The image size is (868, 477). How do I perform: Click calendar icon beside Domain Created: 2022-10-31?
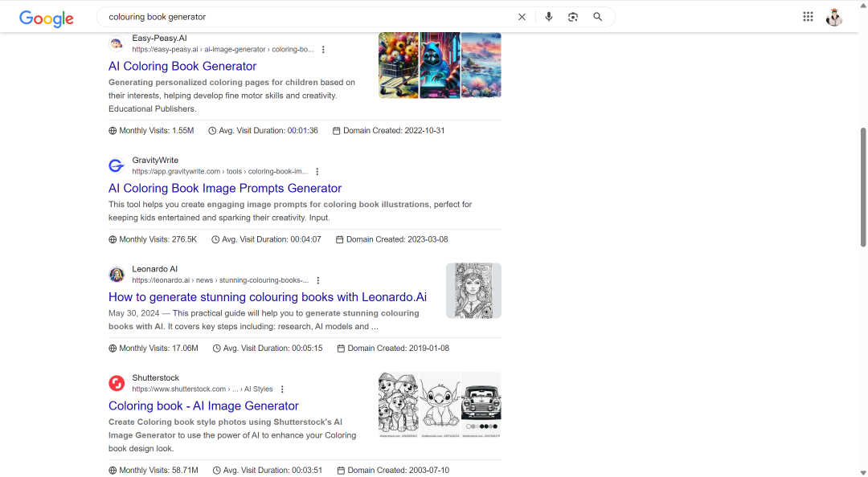(x=336, y=131)
